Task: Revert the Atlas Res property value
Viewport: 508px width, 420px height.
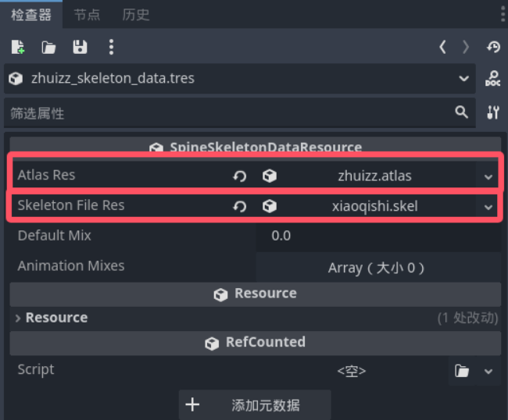Action: pos(240,176)
